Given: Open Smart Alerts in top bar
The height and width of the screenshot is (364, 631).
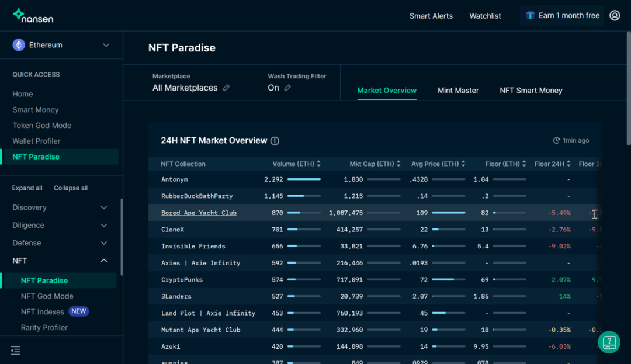Looking at the screenshot, I should (x=431, y=16).
